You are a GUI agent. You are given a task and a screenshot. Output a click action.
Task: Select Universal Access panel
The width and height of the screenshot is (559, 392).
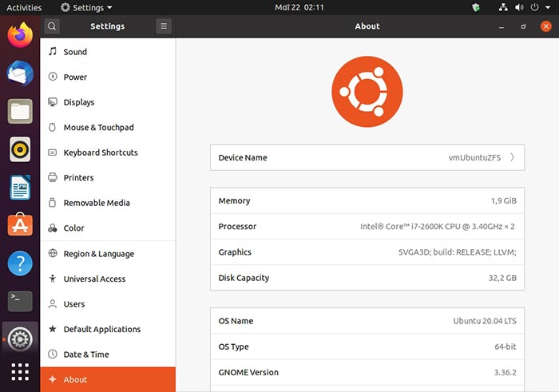coord(108,279)
